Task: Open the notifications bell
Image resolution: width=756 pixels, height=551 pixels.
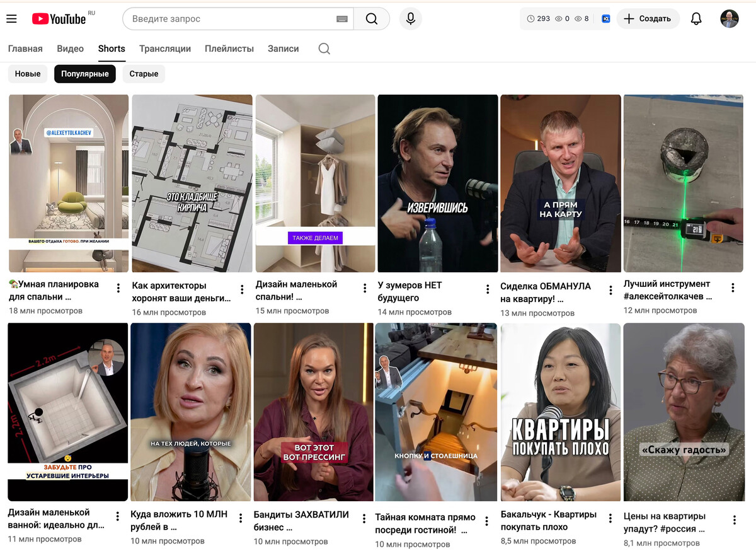Action: [x=696, y=19]
